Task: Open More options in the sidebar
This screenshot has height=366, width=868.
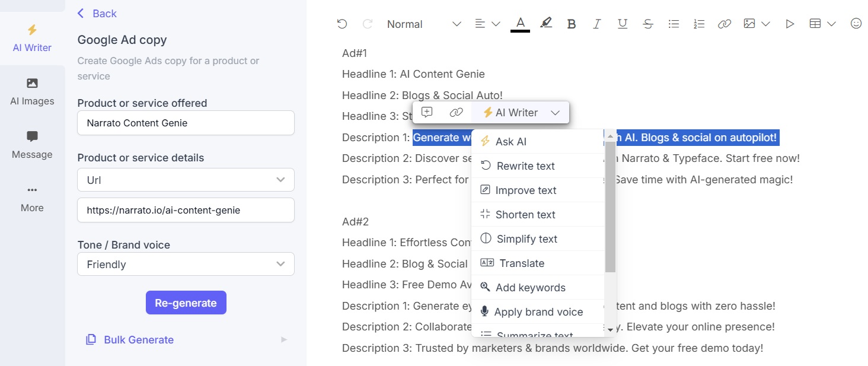Action: 32,198
